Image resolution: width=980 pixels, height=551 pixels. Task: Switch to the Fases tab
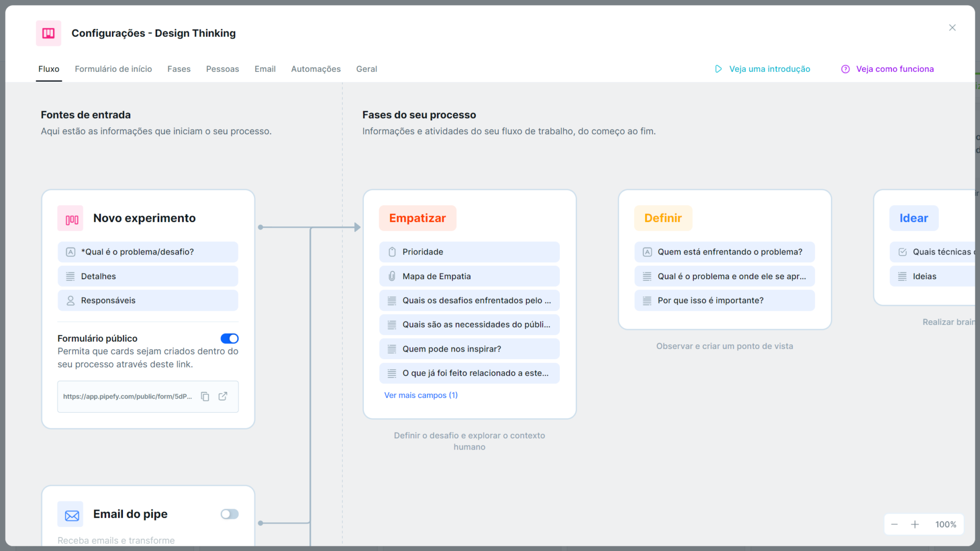click(x=179, y=69)
